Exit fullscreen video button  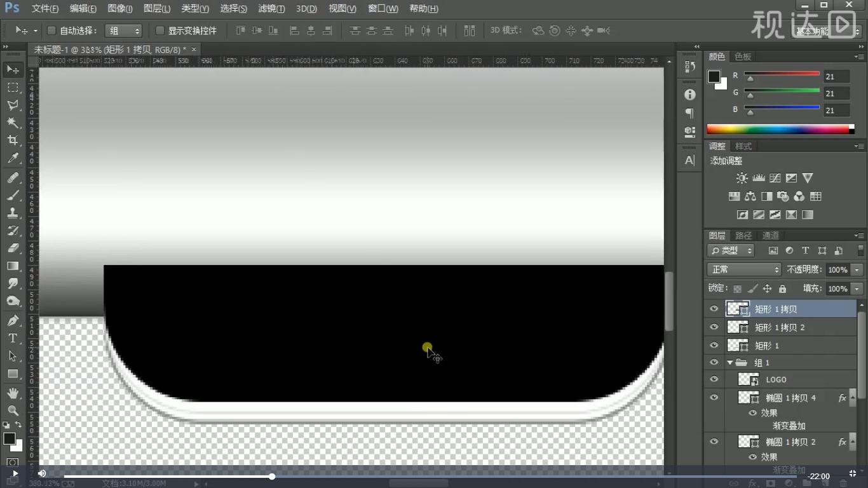pos(852,473)
